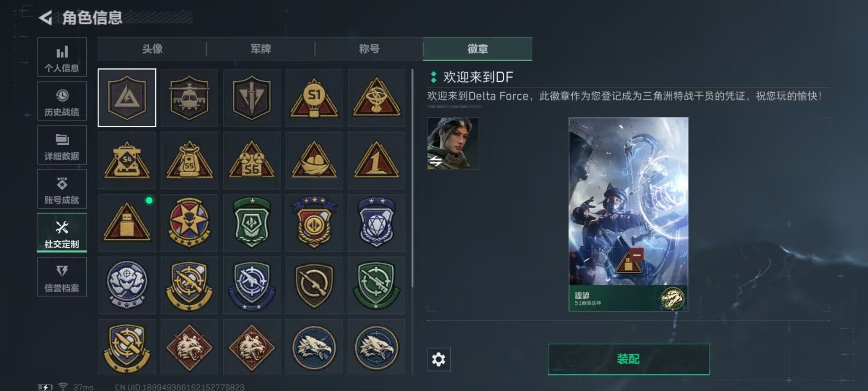Open the settings gear icon
Viewport: 868px width, 391px height.
pyautogui.click(x=439, y=359)
